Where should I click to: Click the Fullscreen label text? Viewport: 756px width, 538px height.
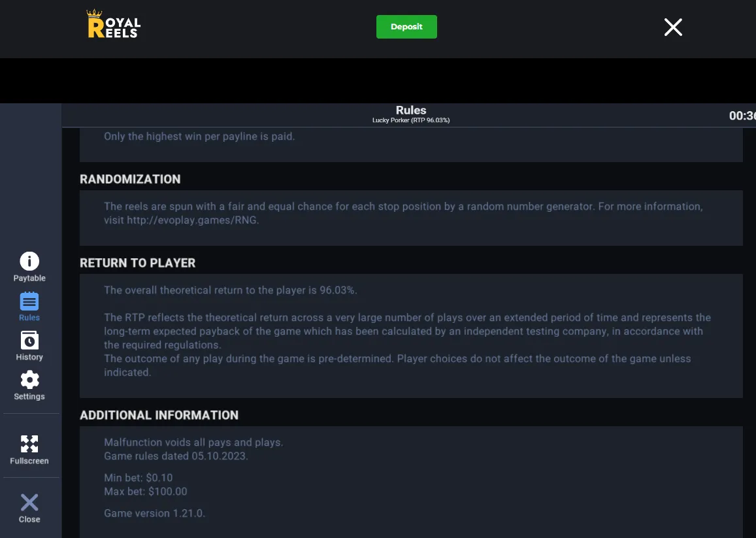tap(29, 461)
